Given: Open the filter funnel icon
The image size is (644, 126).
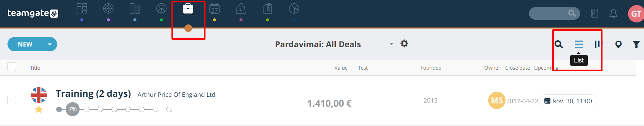Looking at the screenshot, I should coord(636,44).
